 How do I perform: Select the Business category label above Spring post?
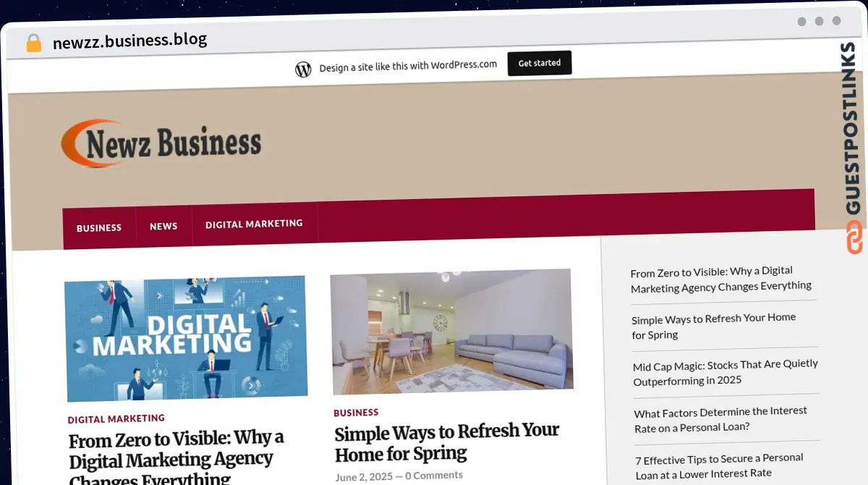pos(356,412)
